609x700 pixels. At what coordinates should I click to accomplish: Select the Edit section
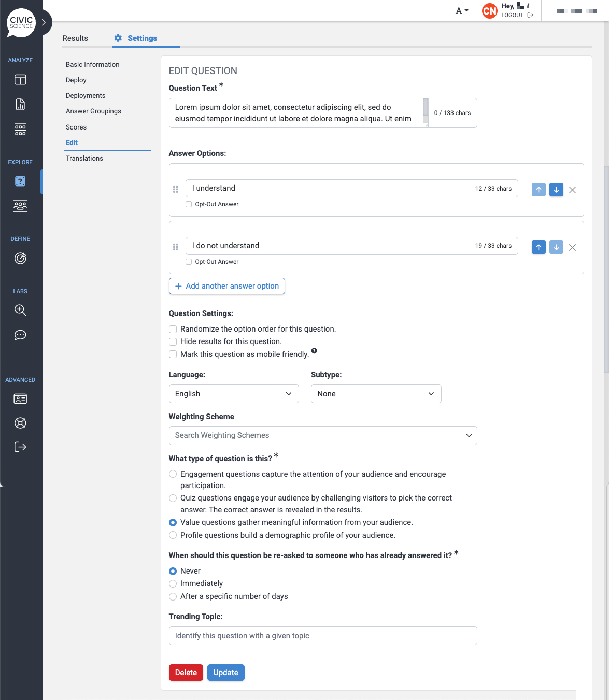point(72,143)
